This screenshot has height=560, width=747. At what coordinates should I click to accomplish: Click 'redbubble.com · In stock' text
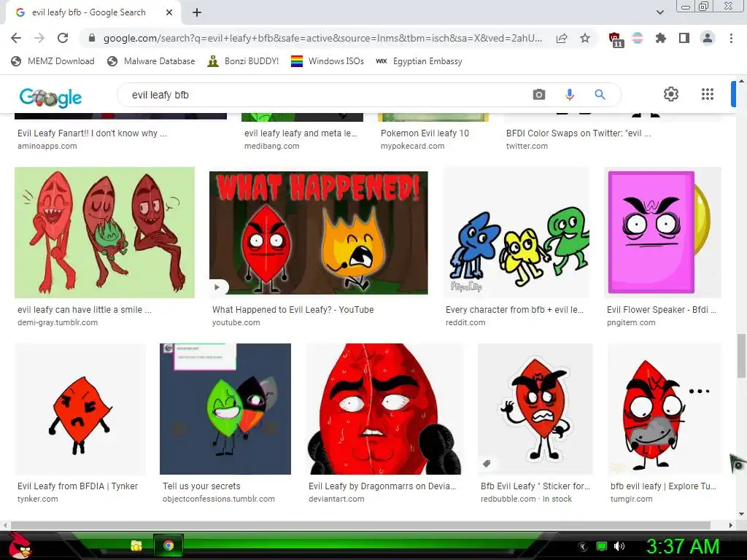coord(526,499)
